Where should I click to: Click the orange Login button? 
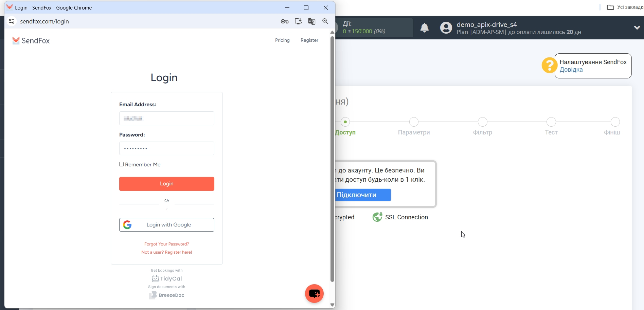coord(167,184)
